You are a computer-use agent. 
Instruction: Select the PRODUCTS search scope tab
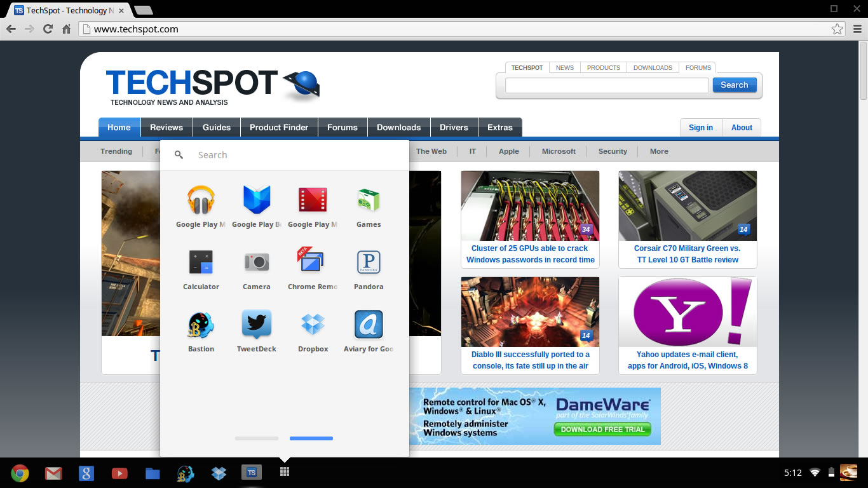point(604,67)
